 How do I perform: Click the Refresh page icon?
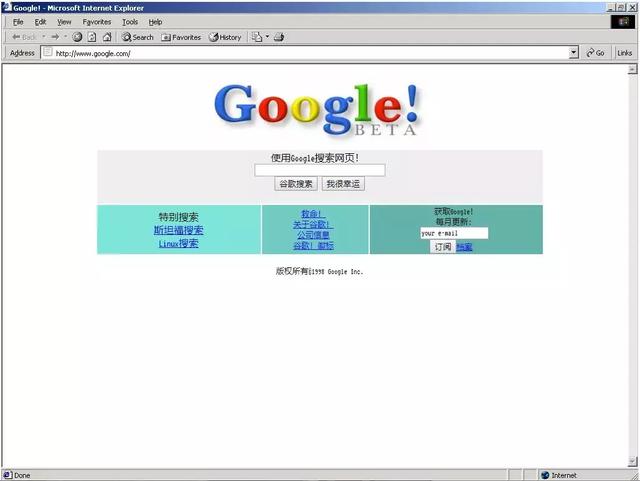coord(91,37)
